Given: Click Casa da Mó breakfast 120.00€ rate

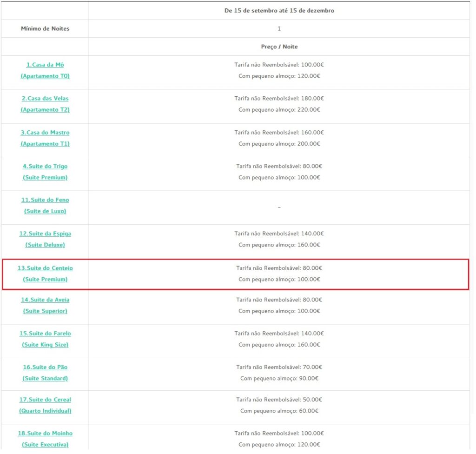Looking at the screenshot, I should [279, 76].
